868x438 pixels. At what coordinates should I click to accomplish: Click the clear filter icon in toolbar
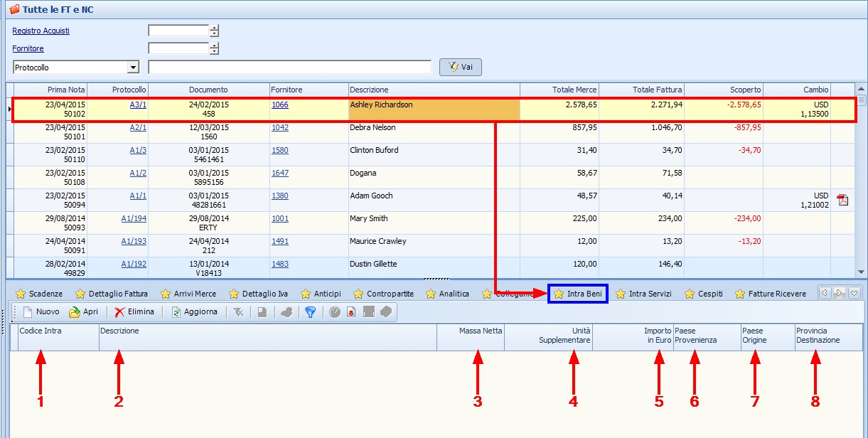click(238, 312)
